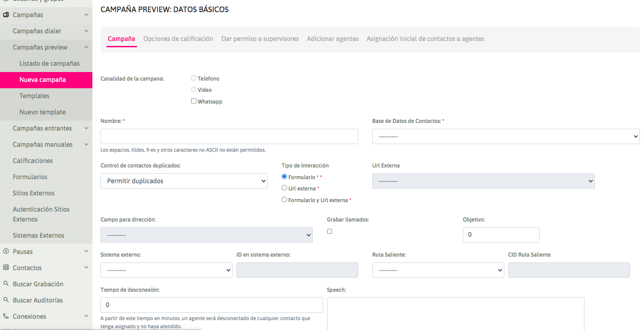Open the Ruta Saliente dropdown
This screenshot has width=644, height=330.
coord(438,270)
